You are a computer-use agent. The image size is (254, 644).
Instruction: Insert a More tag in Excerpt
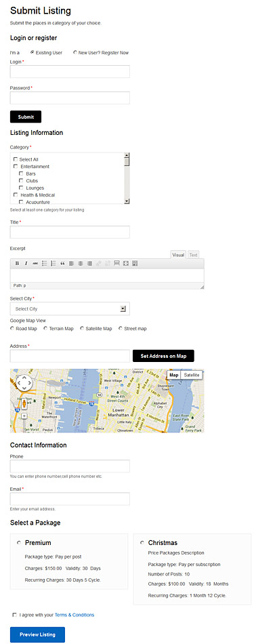click(117, 263)
